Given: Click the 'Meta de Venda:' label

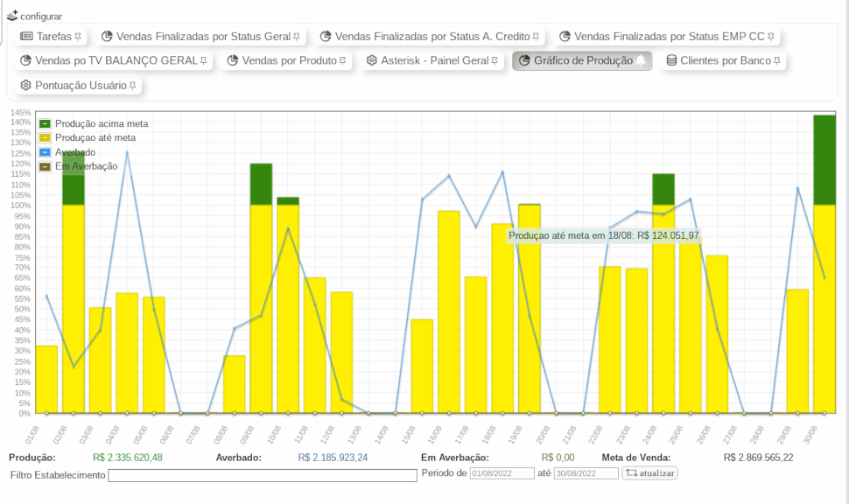Looking at the screenshot, I should pos(636,458).
